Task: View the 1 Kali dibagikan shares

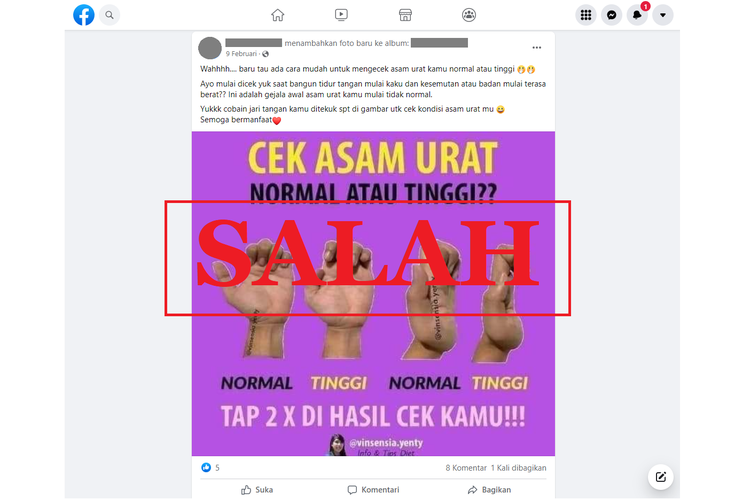Action: [518, 468]
